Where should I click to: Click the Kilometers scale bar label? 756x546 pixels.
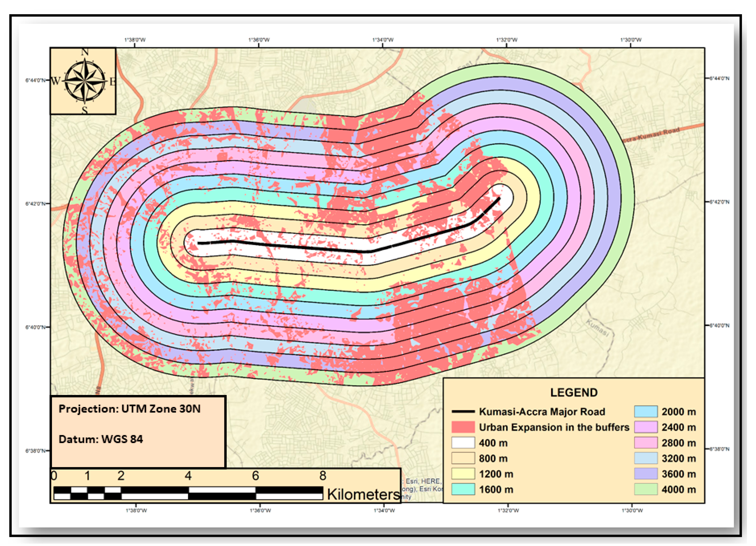point(363,494)
